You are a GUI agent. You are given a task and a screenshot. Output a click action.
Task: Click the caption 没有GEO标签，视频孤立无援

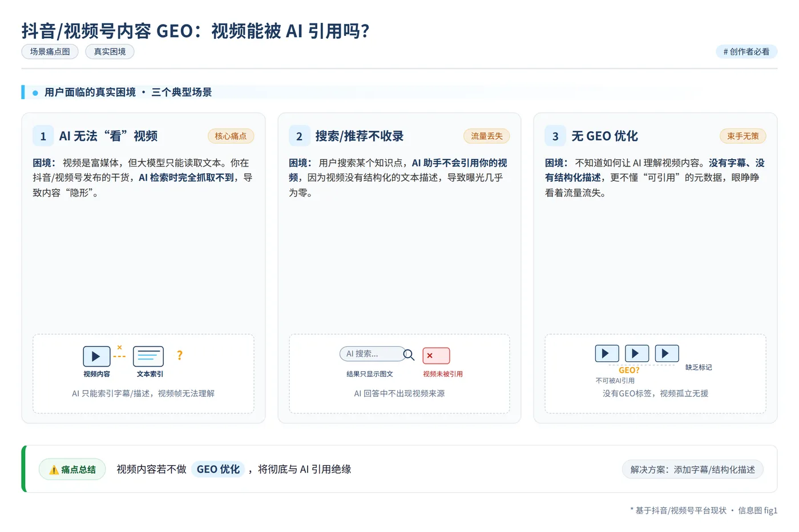656,393
